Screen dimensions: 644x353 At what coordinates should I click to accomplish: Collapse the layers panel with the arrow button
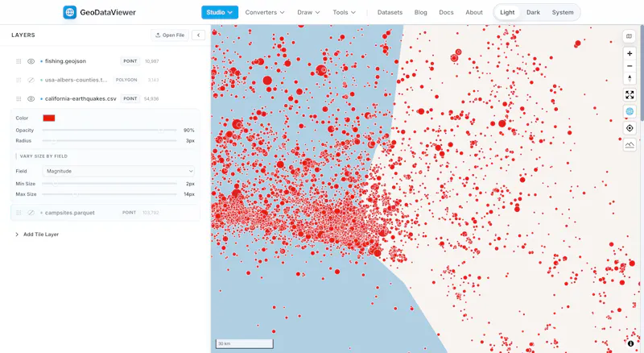pyautogui.click(x=198, y=35)
